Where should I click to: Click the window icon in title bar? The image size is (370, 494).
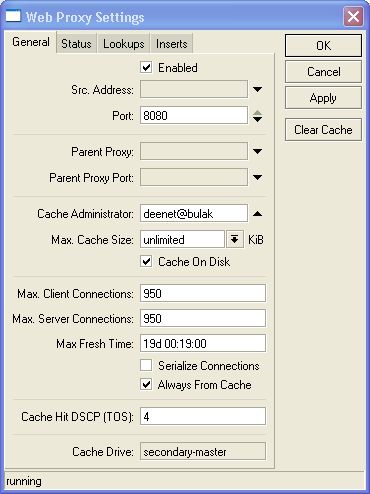tap(13, 16)
